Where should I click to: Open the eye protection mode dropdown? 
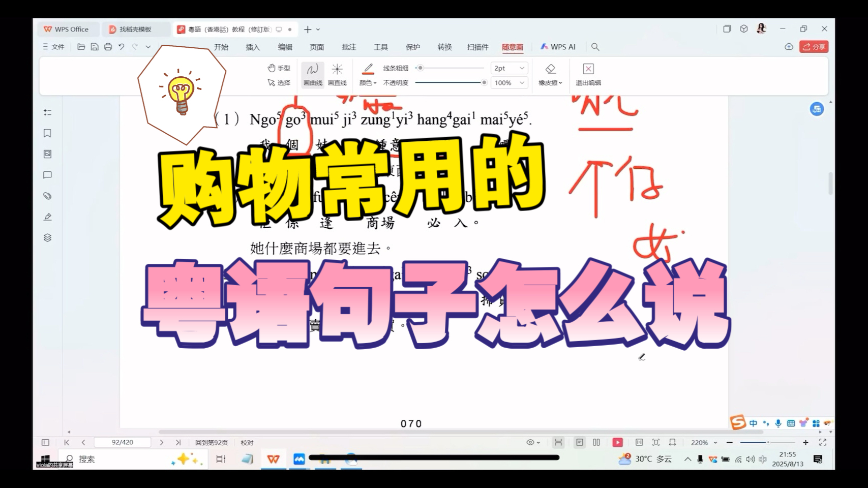pos(533,443)
